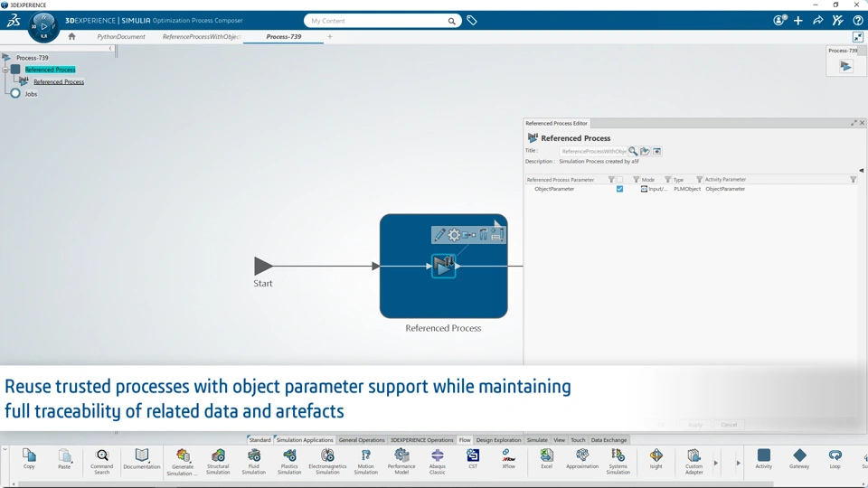The image size is (868, 488).
Task: Add an Excel activity
Action: (546, 459)
